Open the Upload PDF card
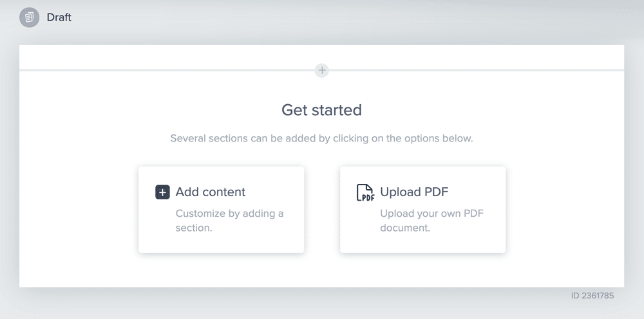The height and width of the screenshot is (319, 644). (422, 210)
